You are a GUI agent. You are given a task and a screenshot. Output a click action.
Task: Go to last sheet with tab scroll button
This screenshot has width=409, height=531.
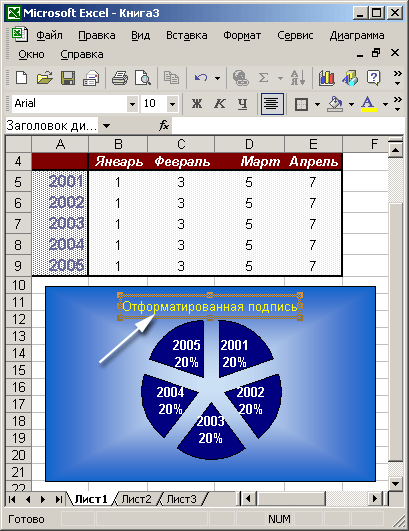pyautogui.click(x=58, y=499)
